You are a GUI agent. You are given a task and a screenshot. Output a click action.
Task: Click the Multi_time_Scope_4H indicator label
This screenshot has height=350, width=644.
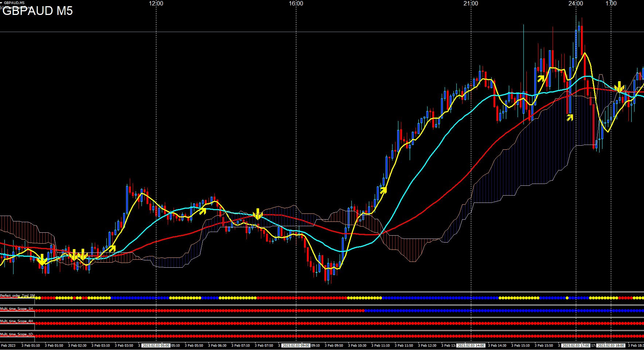[16, 321]
